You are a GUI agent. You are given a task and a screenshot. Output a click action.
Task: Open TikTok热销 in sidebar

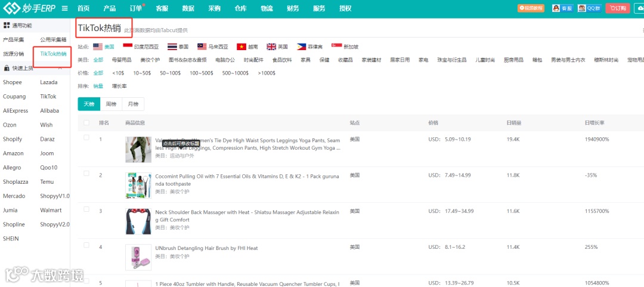click(54, 54)
